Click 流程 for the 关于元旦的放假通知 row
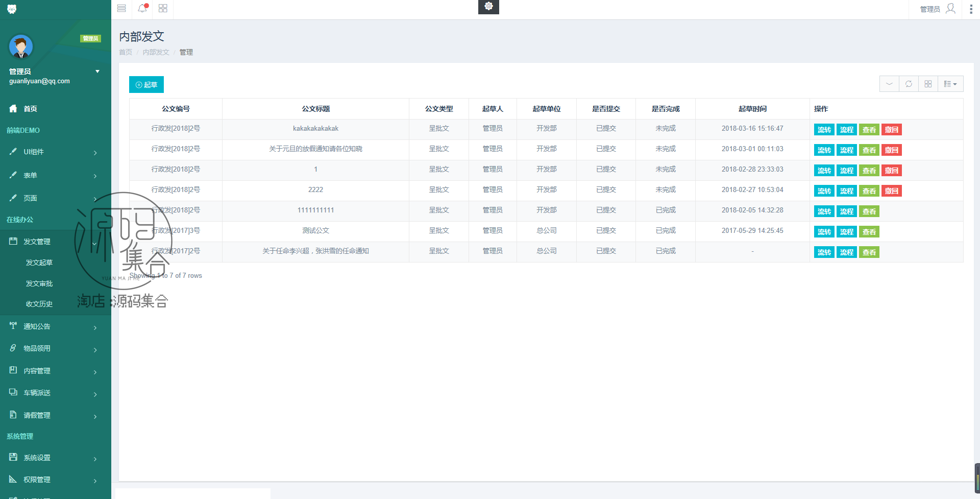The width and height of the screenshot is (980, 499). coord(847,150)
